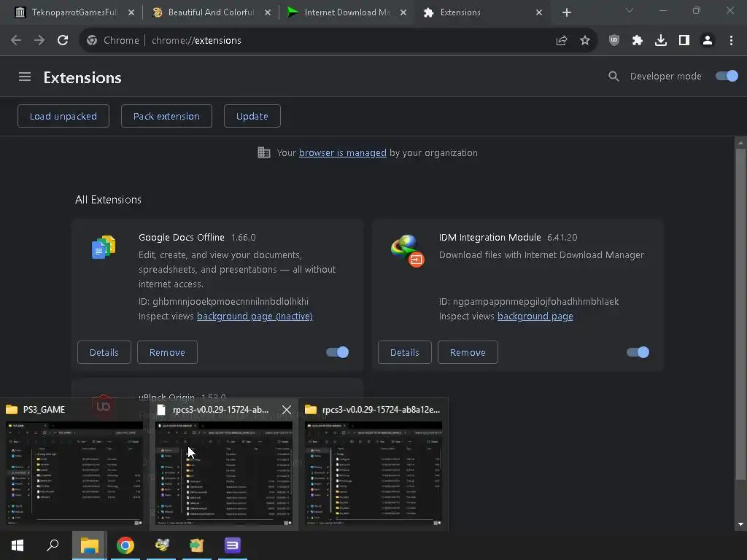Open the browser is managed link
The height and width of the screenshot is (560, 747).
pos(343,153)
